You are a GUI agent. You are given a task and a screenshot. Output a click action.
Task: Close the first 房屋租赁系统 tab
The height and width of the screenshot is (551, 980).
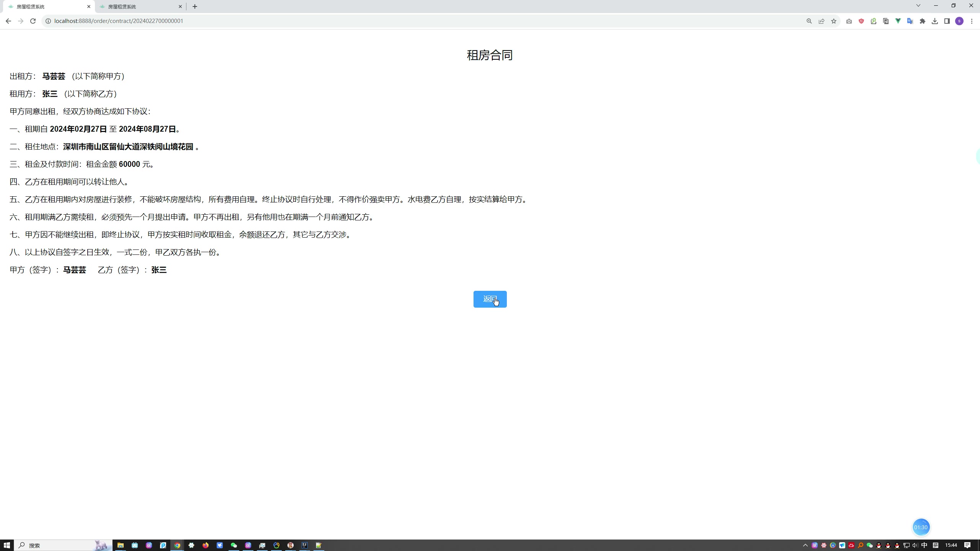coord(89,7)
